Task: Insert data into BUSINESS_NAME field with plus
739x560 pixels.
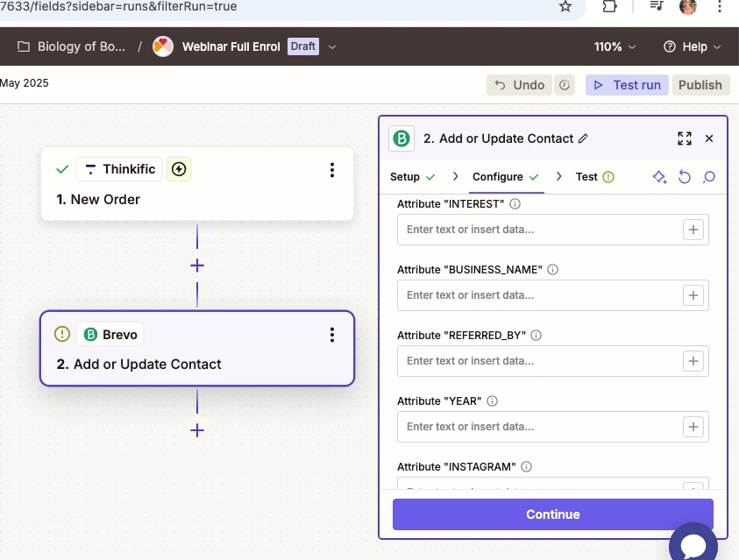Action: coord(693,295)
